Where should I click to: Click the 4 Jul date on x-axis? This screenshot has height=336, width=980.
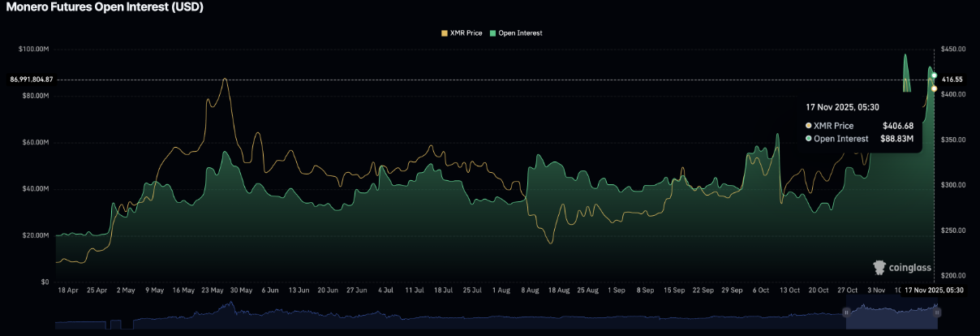click(x=385, y=290)
